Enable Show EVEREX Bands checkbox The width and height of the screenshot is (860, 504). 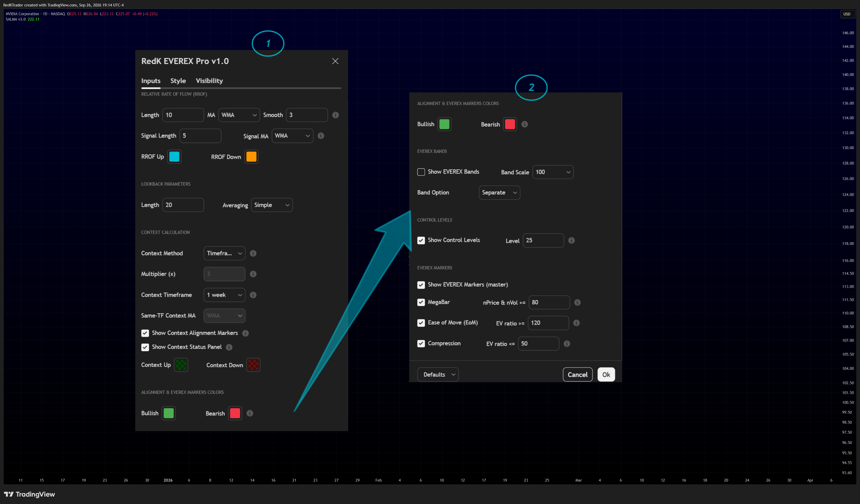421,172
